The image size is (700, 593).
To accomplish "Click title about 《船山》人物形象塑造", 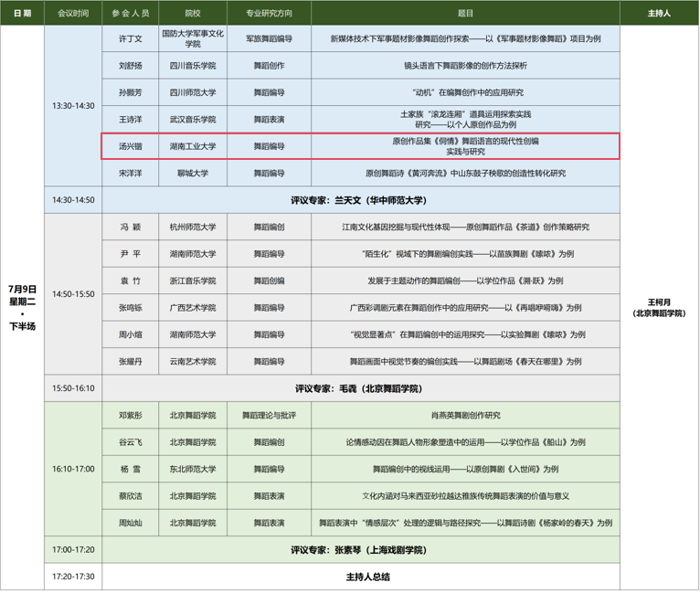I will pos(466,442).
